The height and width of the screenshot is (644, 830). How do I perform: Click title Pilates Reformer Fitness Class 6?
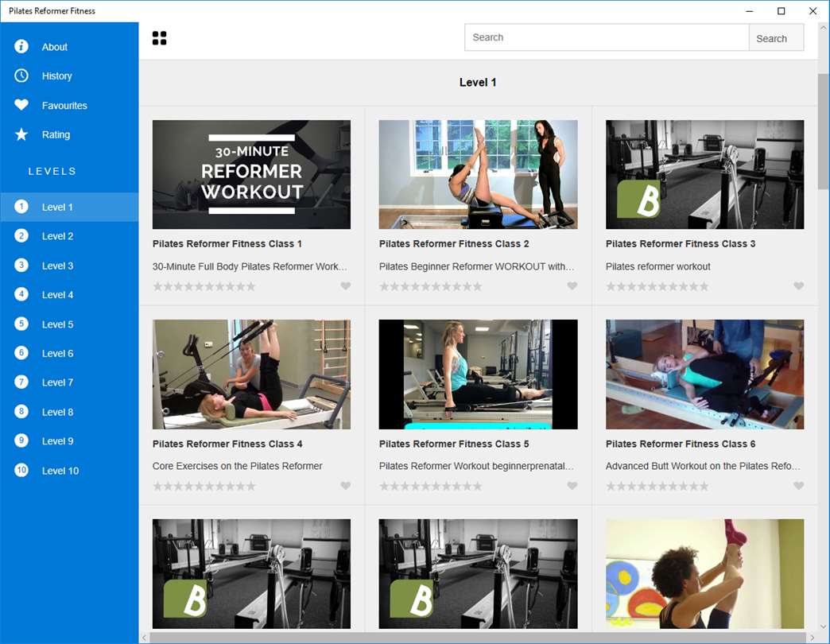point(681,444)
